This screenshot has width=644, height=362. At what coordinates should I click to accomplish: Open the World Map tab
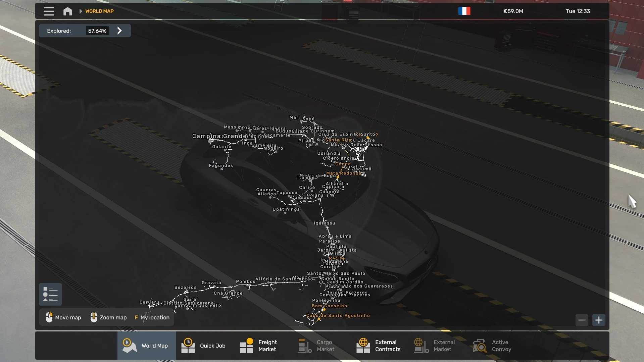click(146, 346)
